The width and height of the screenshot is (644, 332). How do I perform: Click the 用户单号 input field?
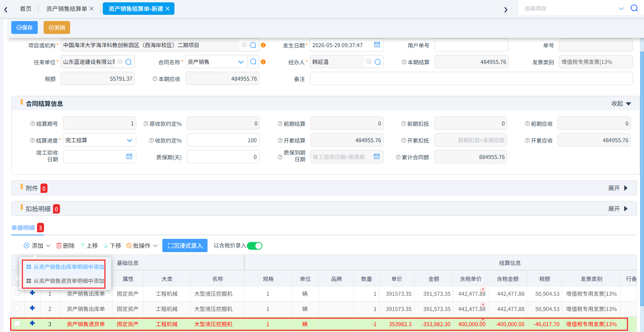(x=471, y=45)
